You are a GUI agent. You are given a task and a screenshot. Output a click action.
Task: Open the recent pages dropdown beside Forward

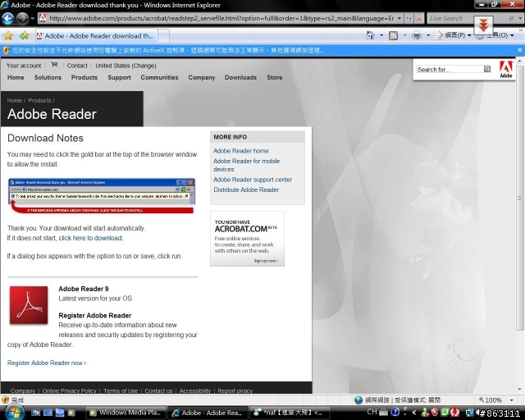[33, 18]
